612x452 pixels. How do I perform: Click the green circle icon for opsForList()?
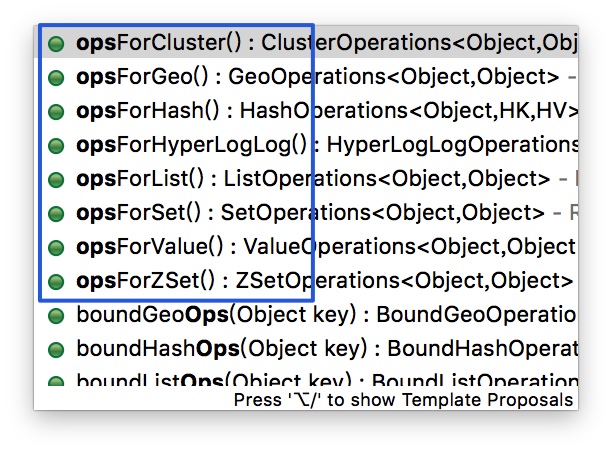(x=57, y=180)
